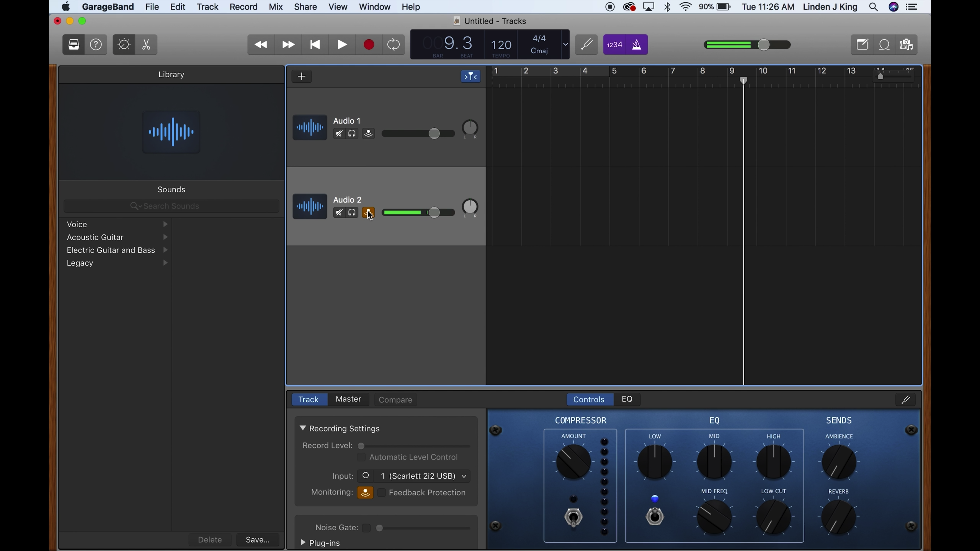The image size is (980, 551).
Task: Enable Feedback Protection checkbox
Action: tap(382, 492)
